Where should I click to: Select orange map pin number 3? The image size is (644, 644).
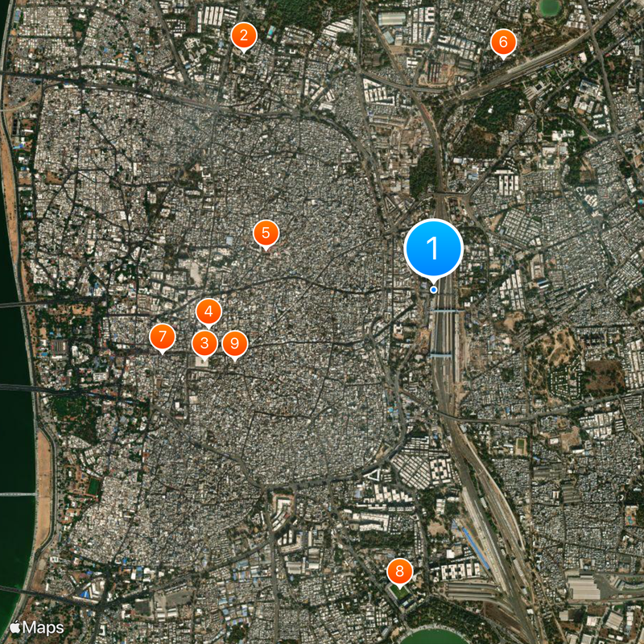coord(204,343)
